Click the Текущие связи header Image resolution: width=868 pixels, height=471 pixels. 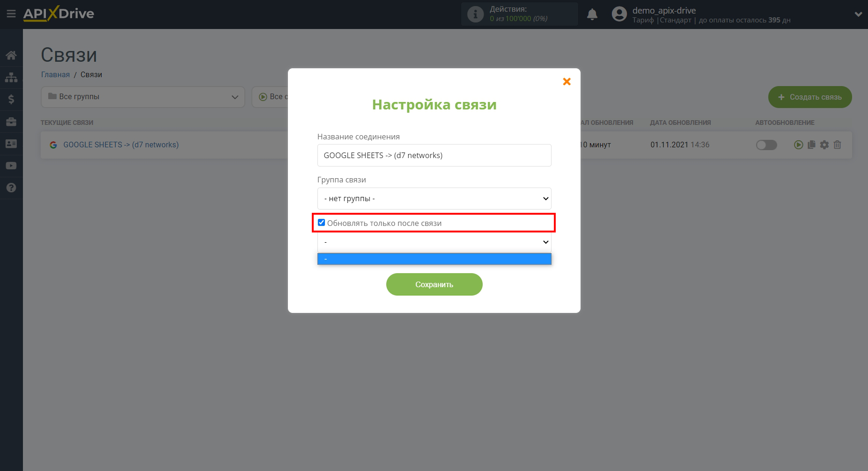pyautogui.click(x=67, y=123)
